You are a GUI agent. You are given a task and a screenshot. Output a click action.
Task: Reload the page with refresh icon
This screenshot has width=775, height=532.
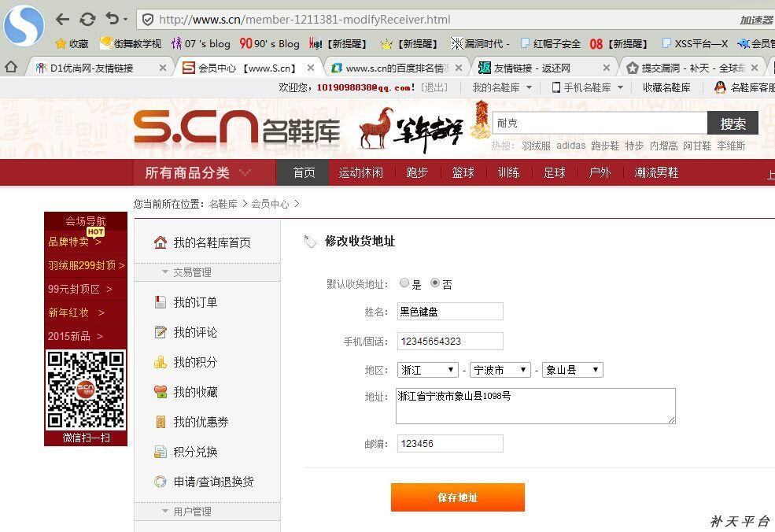(x=87, y=20)
